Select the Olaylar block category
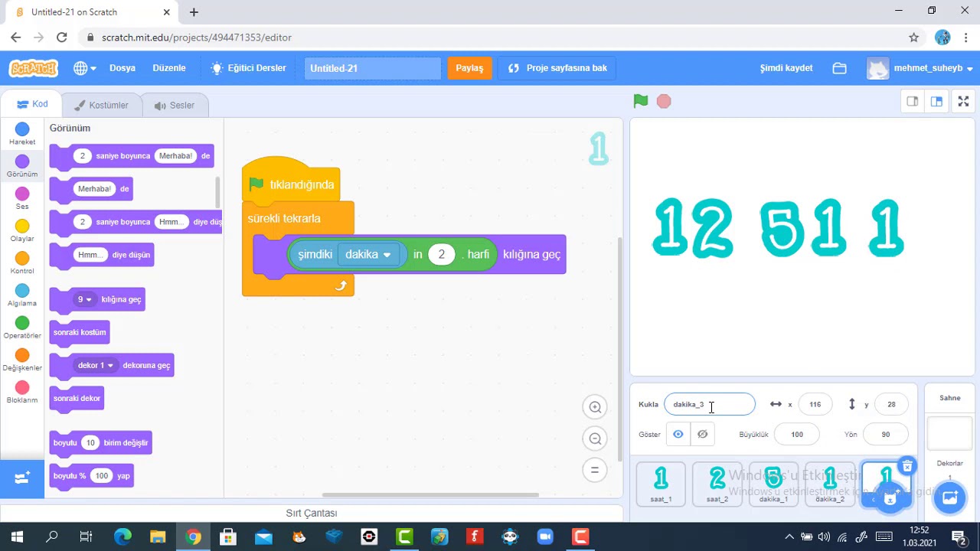980x551 pixels. coord(22,230)
